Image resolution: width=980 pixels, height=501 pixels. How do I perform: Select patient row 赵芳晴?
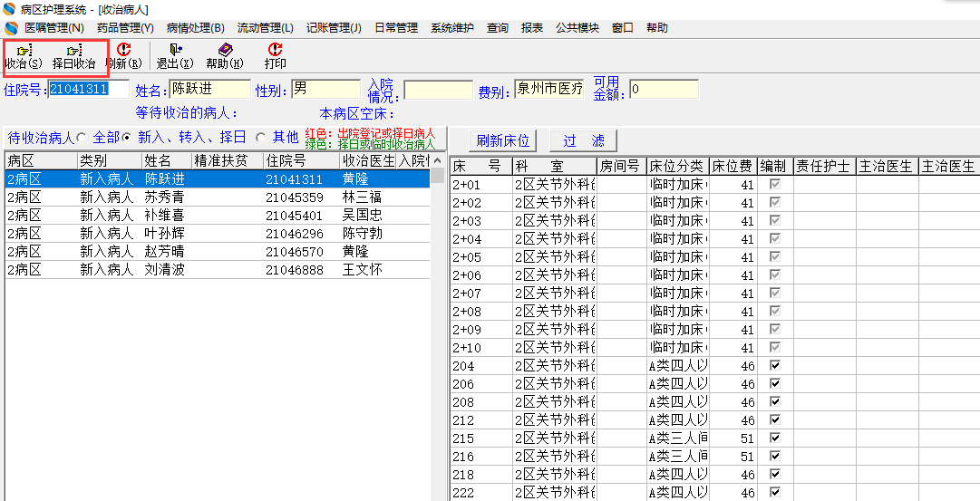tap(218, 252)
